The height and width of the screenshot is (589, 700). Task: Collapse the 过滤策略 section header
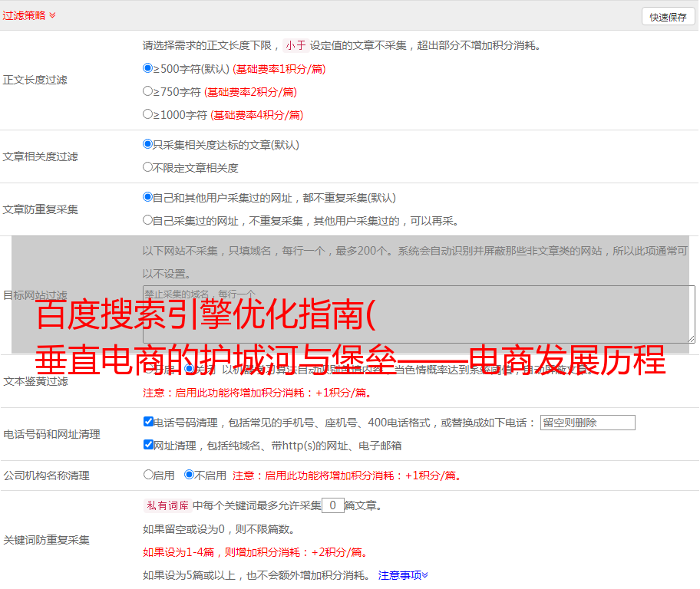point(28,15)
